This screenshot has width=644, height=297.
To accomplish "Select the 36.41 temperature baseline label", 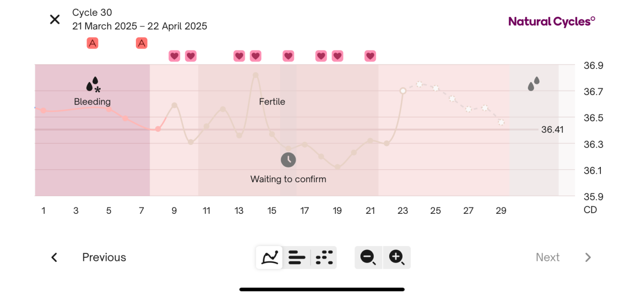I will click(x=552, y=129).
